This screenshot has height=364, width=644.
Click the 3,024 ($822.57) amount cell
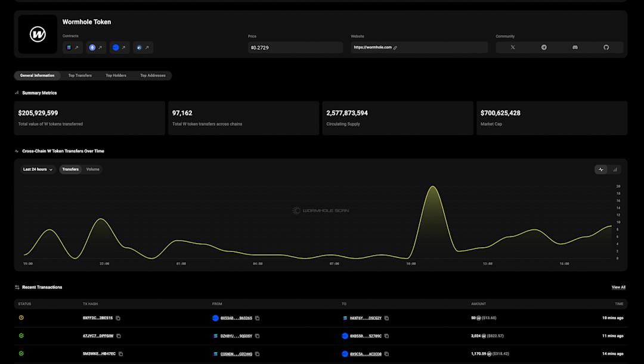(488, 336)
